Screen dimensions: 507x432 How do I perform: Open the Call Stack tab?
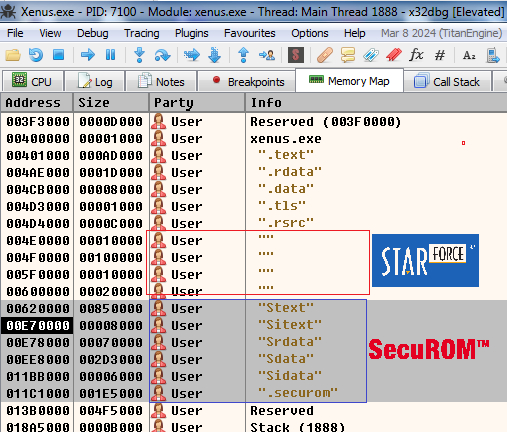point(447,81)
